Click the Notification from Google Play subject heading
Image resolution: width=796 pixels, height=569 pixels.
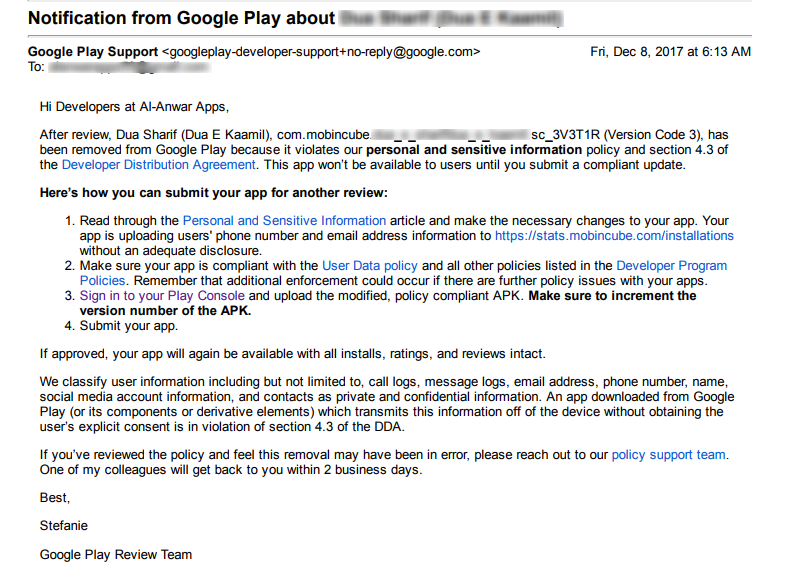pyautogui.click(x=295, y=18)
